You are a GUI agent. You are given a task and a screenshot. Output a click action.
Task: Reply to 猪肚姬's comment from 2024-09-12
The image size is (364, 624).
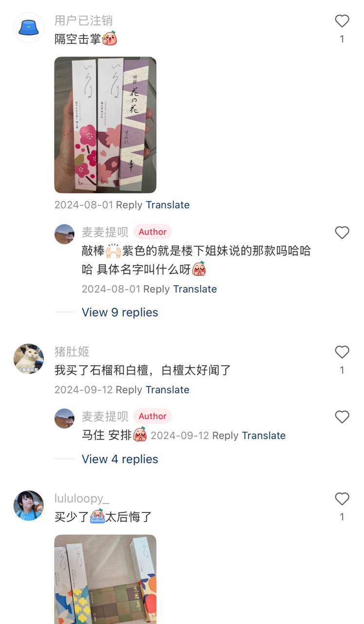129,390
